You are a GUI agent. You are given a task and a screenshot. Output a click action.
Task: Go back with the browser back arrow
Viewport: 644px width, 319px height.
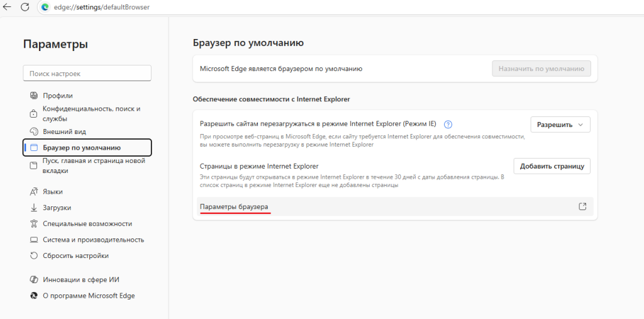click(x=8, y=7)
